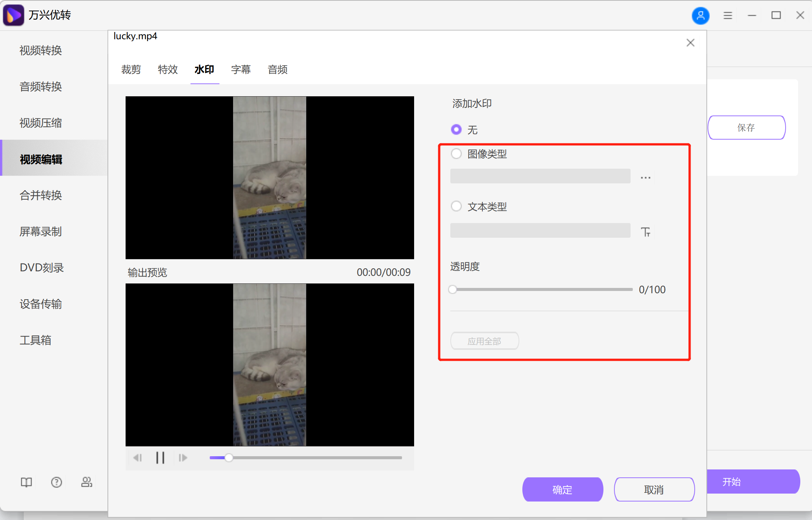Image resolution: width=812 pixels, height=520 pixels.
Task: Switch to the 特效 tab
Action: coord(167,69)
